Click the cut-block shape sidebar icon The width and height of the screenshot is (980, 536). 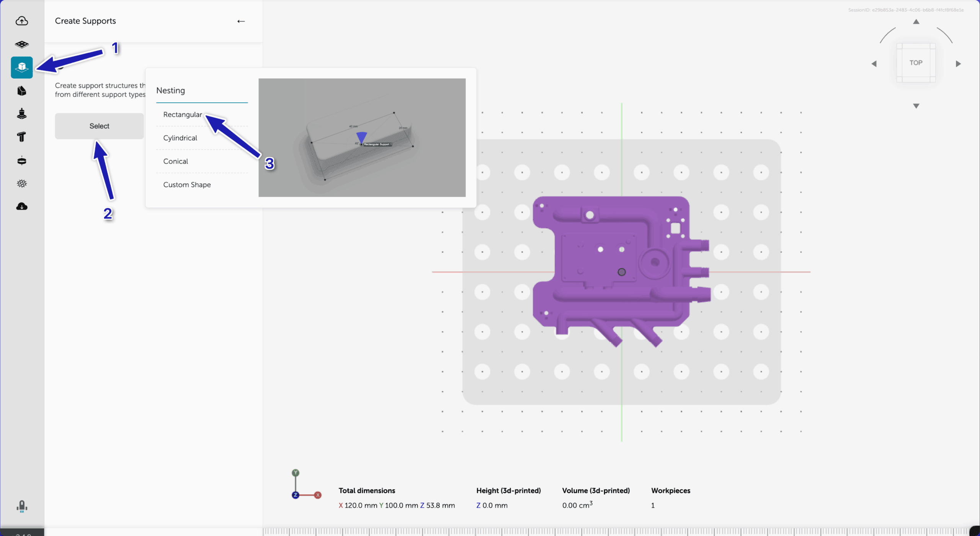coord(22,91)
